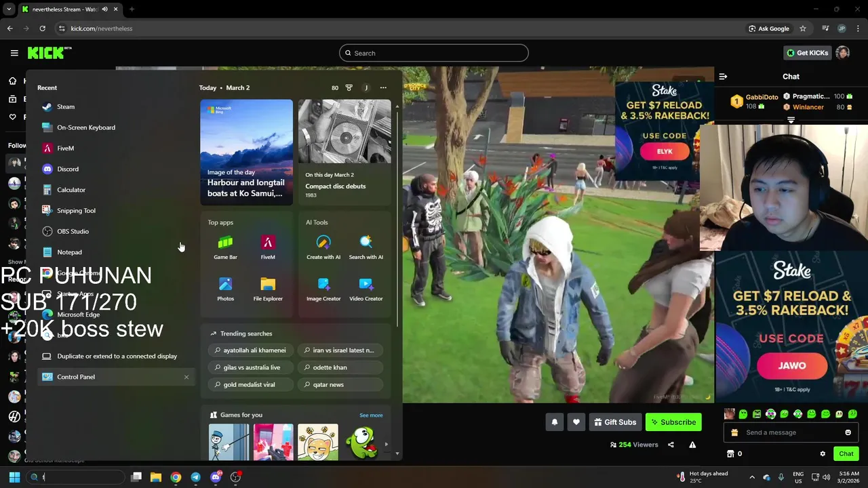Viewport: 868px width, 488px height.
Task: Open FiveM in Top apps
Action: click(268, 247)
